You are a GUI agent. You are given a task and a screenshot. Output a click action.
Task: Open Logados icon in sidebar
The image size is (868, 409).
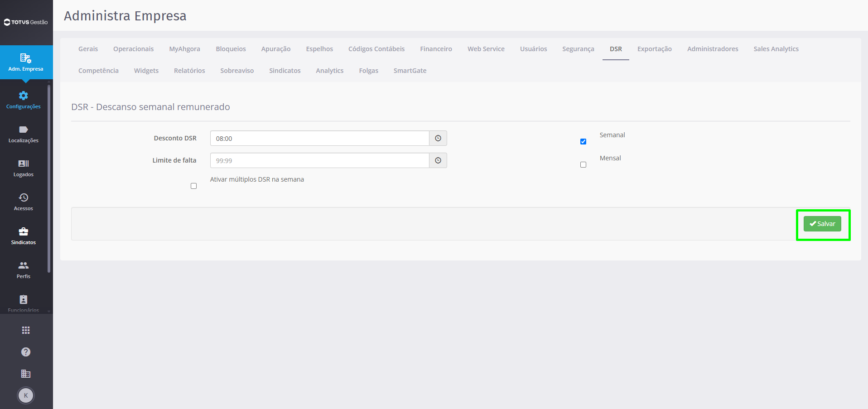(24, 164)
